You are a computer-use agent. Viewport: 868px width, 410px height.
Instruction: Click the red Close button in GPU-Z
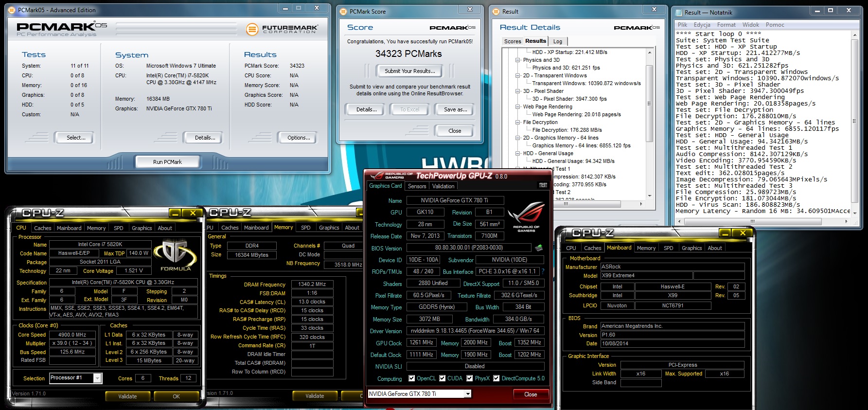[x=531, y=394]
